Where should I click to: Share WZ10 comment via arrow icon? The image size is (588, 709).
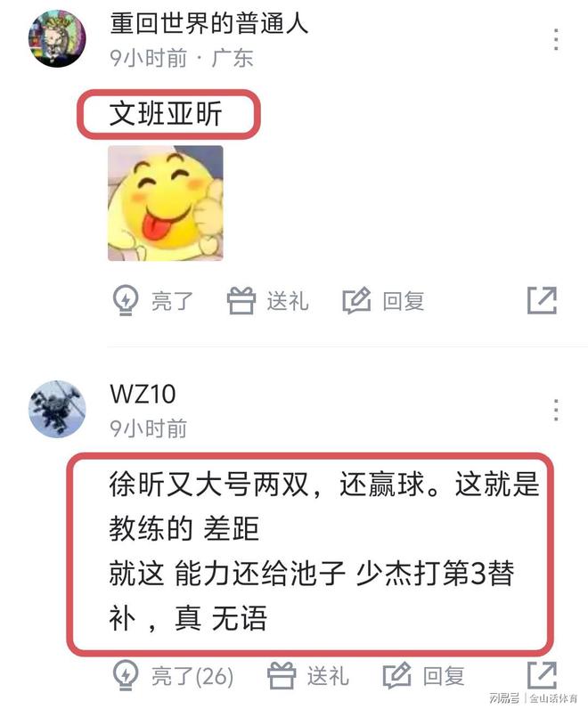(x=542, y=675)
